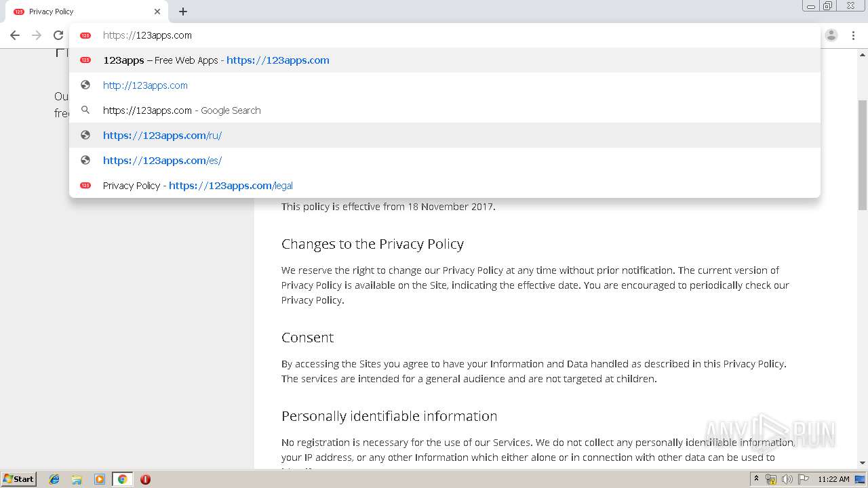868x488 pixels.
Task: Click the address bar showing https://123apps.com
Action: click(x=407, y=35)
